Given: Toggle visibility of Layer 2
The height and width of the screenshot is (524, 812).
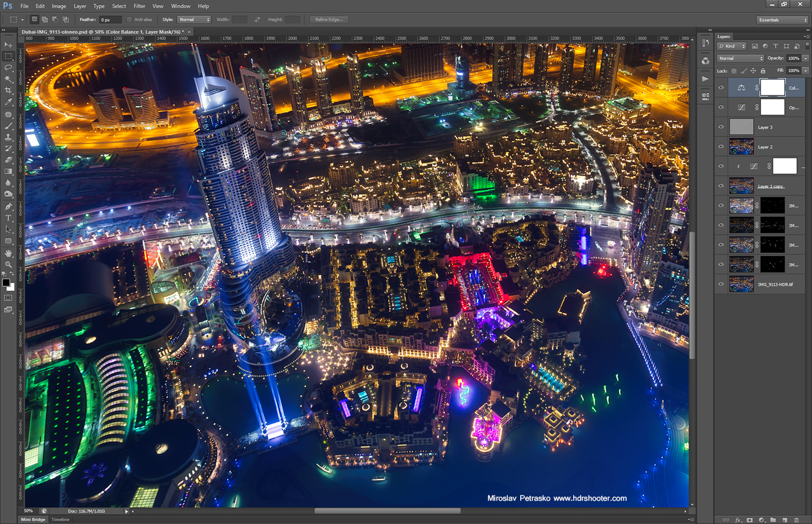Looking at the screenshot, I should [x=721, y=146].
